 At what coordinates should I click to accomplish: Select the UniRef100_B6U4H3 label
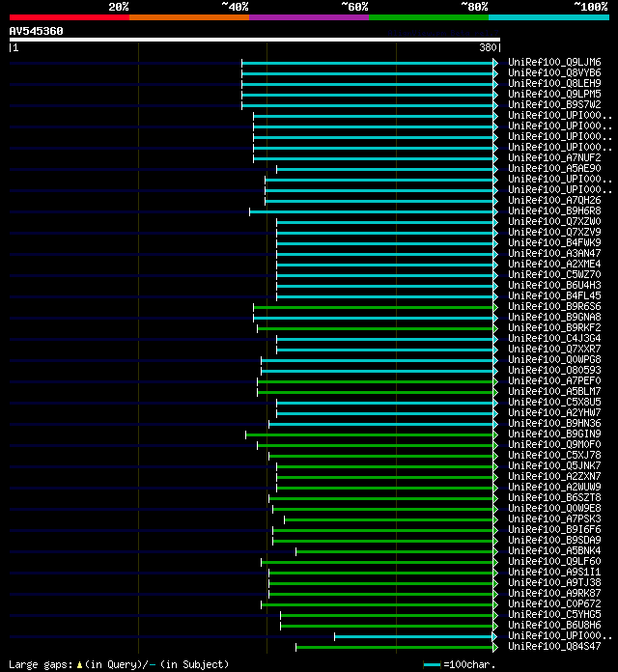point(554,285)
